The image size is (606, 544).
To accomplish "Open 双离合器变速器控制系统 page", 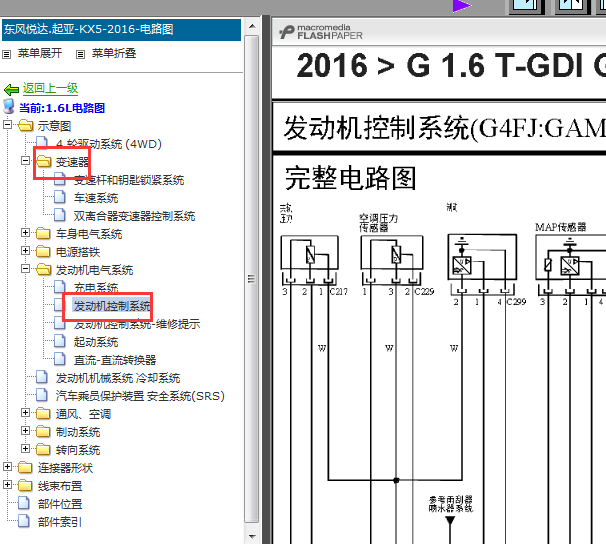I will coord(134,216).
